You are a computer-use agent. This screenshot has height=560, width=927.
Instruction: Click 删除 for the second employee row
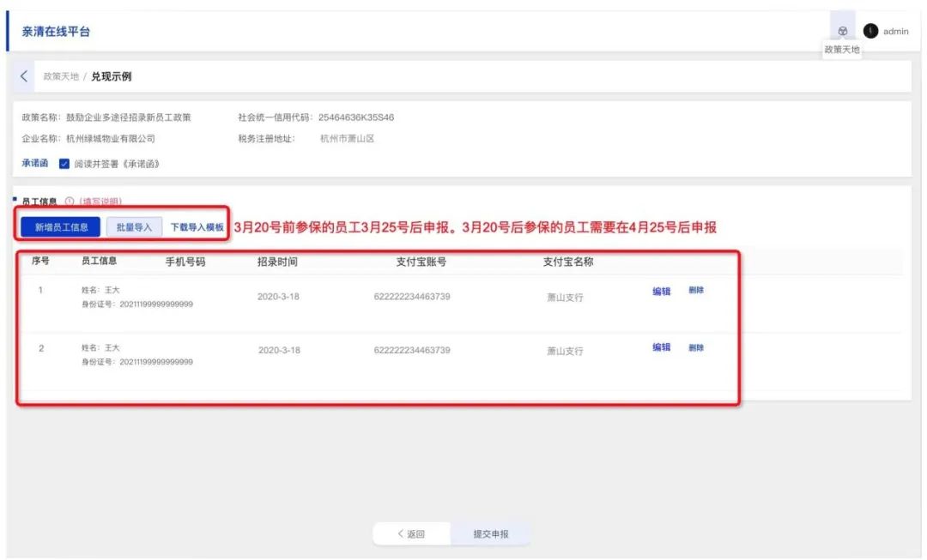696,347
